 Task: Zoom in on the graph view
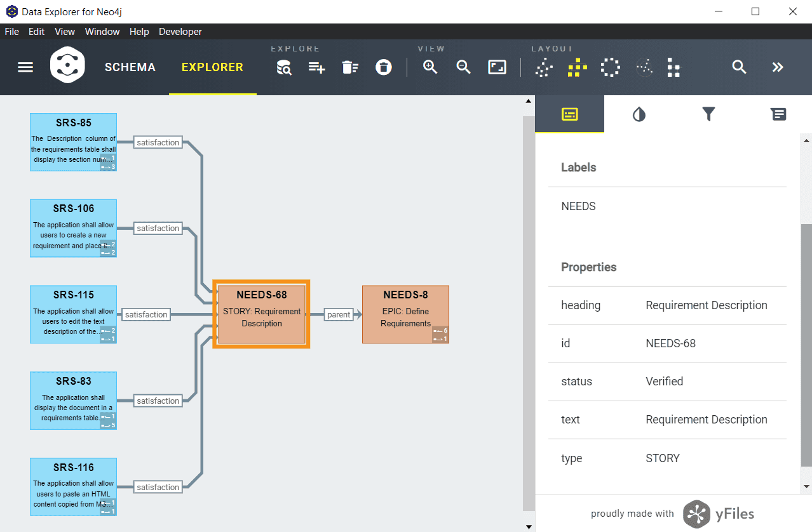(x=430, y=67)
